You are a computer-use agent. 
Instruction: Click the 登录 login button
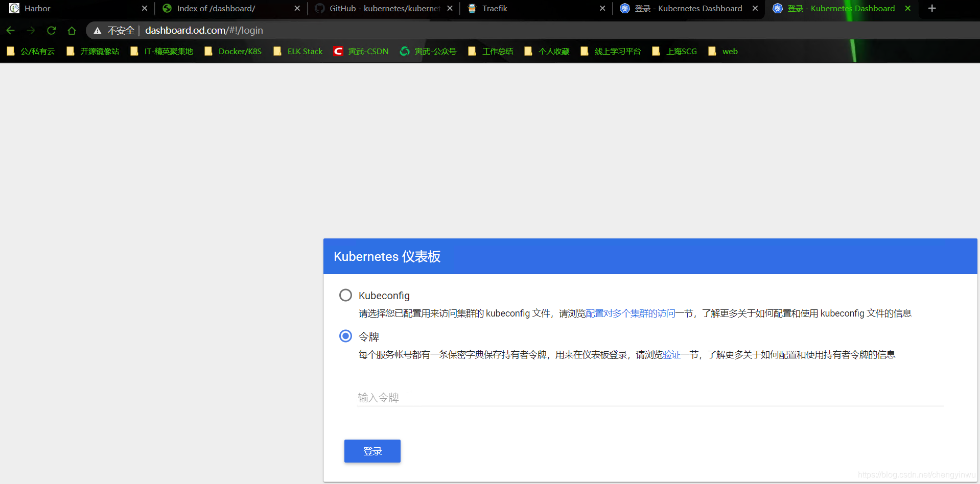pyautogui.click(x=372, y=451)
